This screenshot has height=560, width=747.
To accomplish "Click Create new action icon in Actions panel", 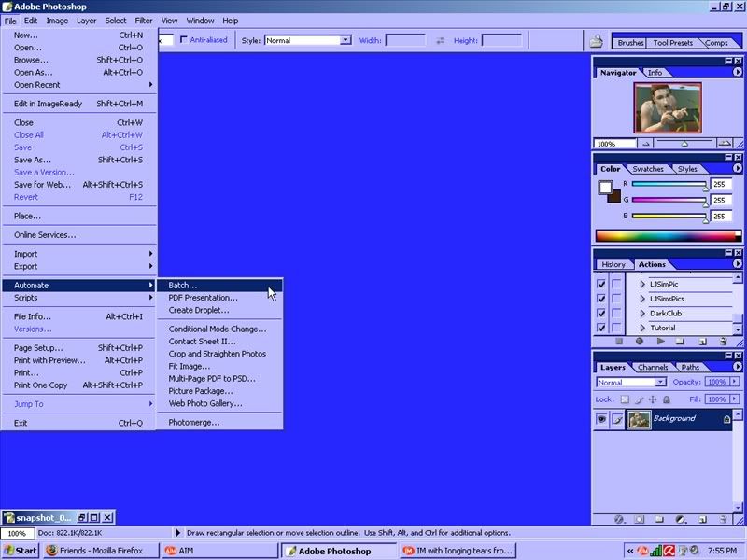I will pos(702,341).
